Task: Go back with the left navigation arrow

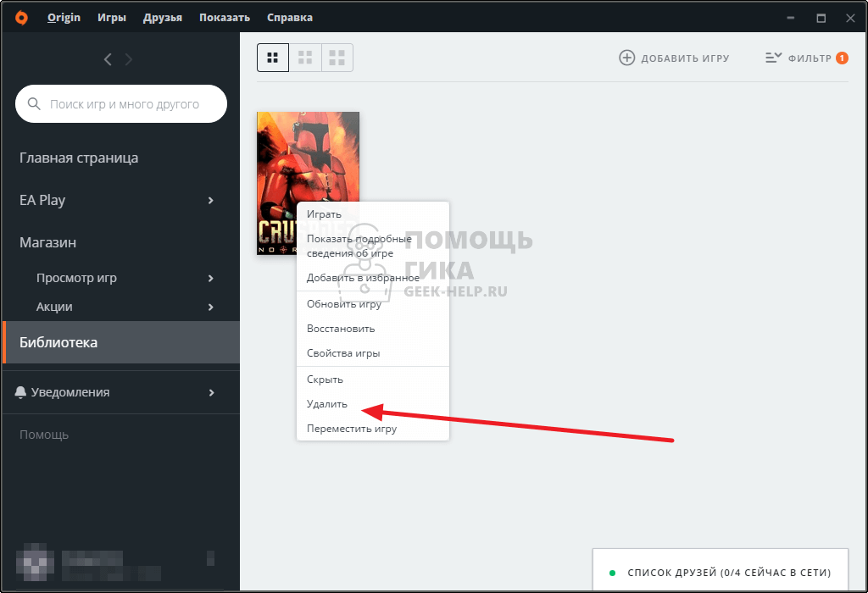Action: tap(108, 59)
